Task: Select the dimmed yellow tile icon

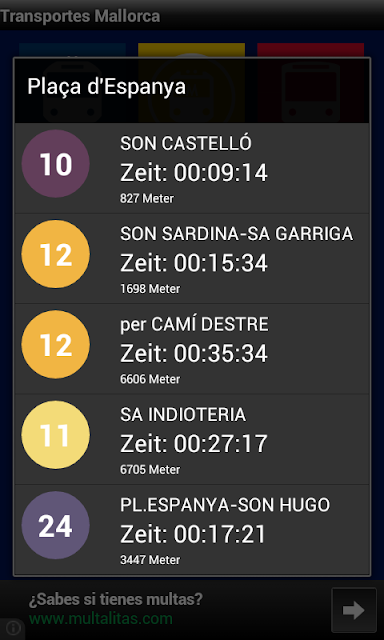Action: 191,83
